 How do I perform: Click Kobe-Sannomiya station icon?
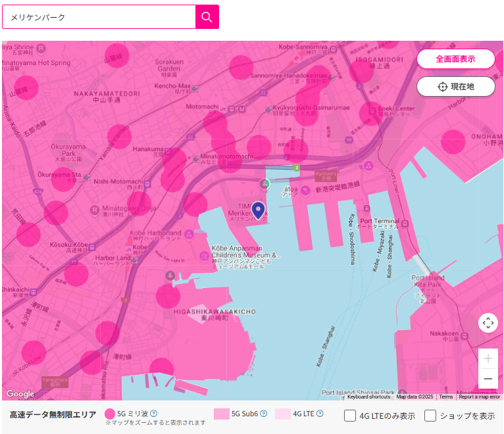pos(334,49)
